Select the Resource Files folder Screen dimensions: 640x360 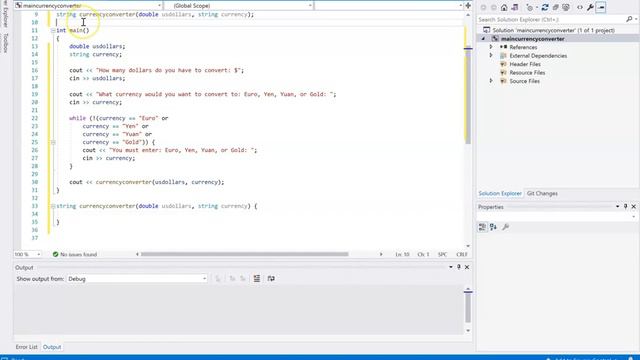(527, 73)
